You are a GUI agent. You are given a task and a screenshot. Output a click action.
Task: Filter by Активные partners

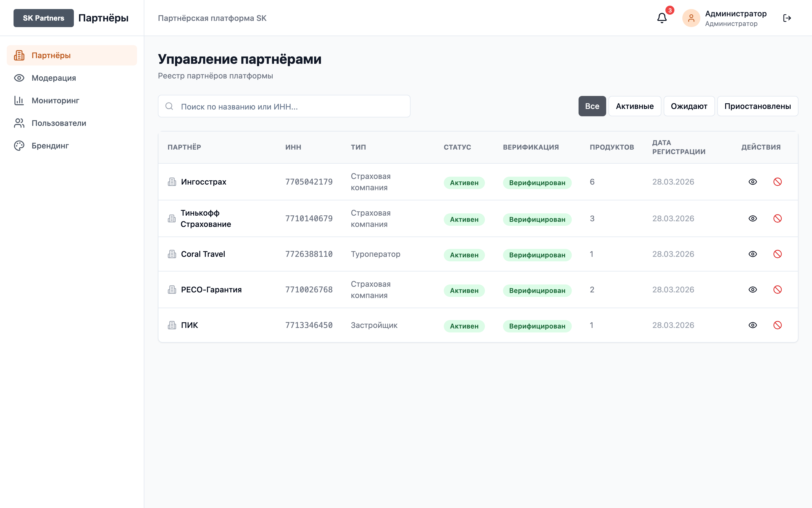pyautogui.click(x=634, y=106)
